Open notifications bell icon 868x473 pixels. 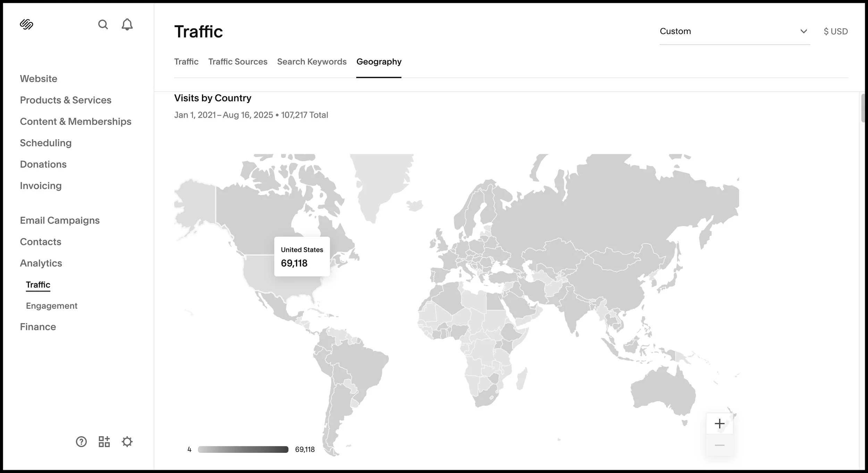click(x=127, y=24)
